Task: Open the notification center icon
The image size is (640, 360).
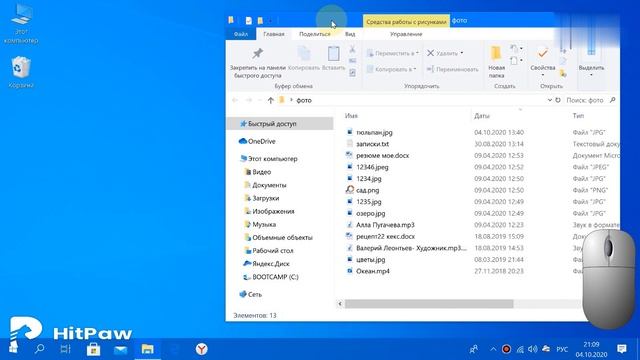Action: tap(622, 349)
